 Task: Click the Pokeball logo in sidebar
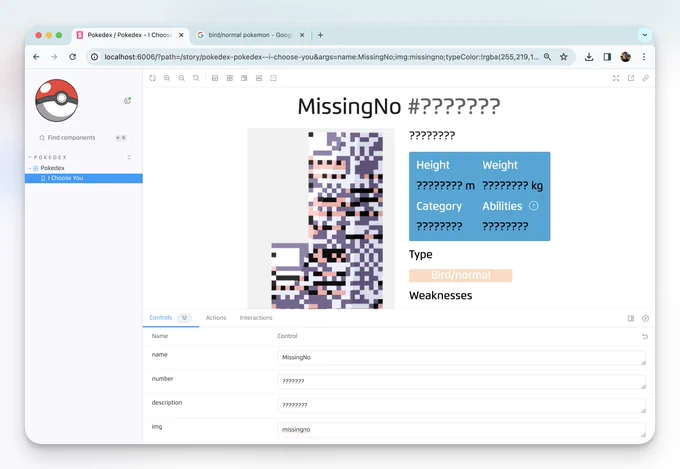pyautogui.click(x=56, y=100)
